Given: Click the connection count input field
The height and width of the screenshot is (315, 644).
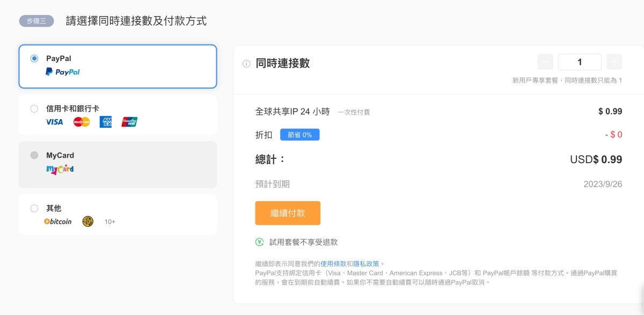Looking at the screenshot, I should pos(580,62).
